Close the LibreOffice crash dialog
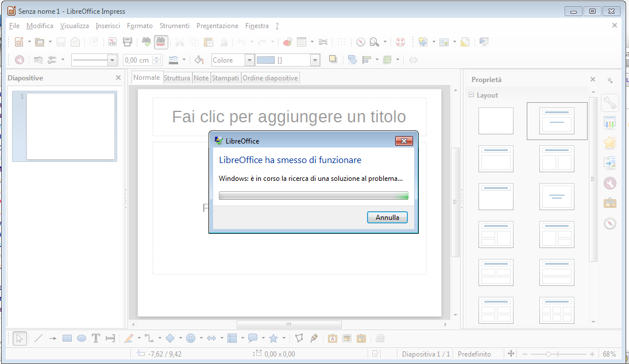Screen dimensions: 629x364 (x=404, y=141)
